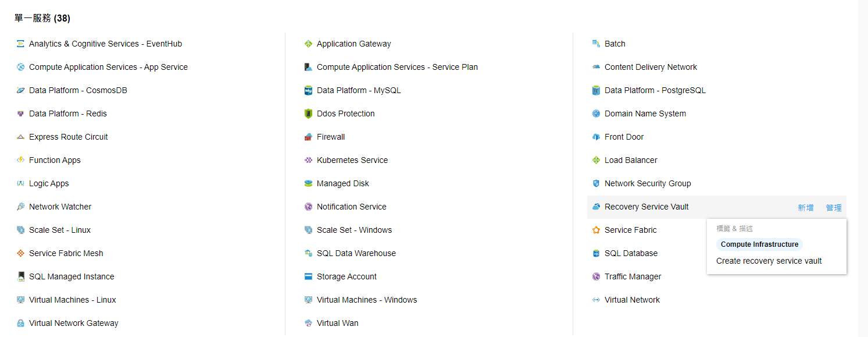Click the Logic Apps icon
This screenshot has width=868, height=337.
click(x=21, y=183)
